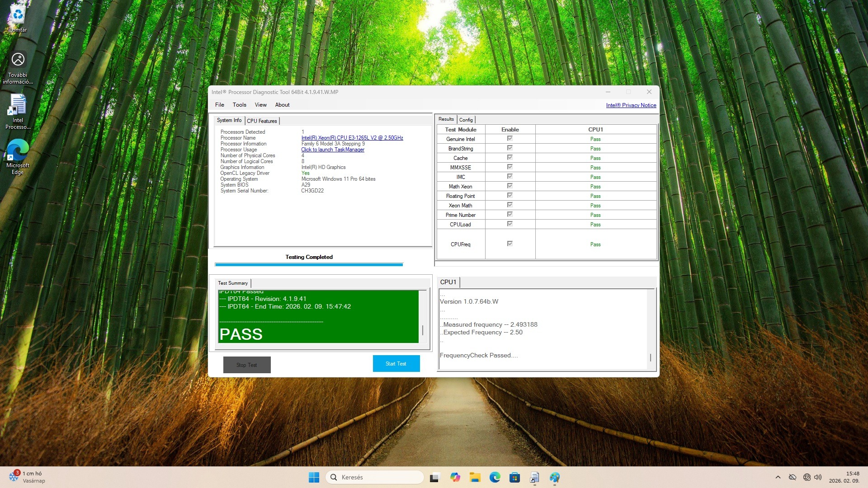The height and width of the screenshot is (488, 868).
Task: Open the Windows Start menu
Action: pyautogui.click(x=314, y=477)
